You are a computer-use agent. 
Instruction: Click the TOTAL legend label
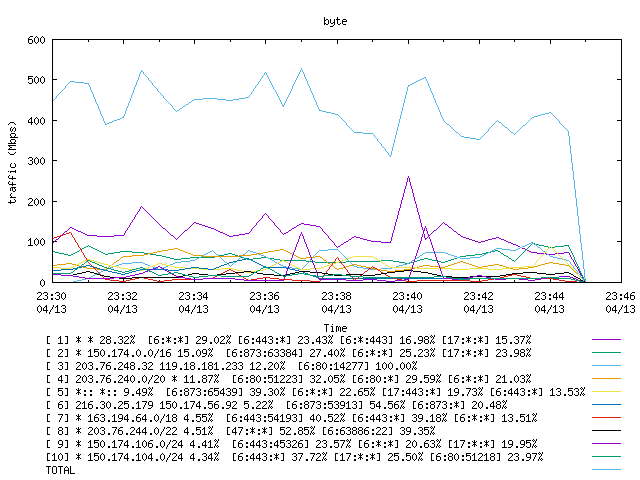(60, 470)
